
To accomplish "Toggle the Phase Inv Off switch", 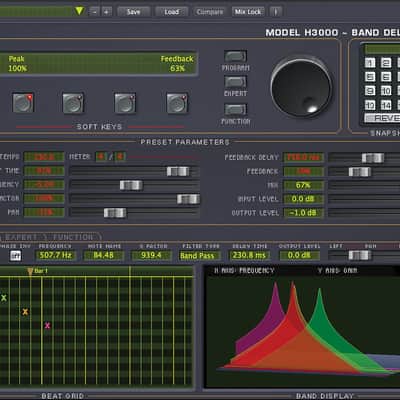I will 15,256.
